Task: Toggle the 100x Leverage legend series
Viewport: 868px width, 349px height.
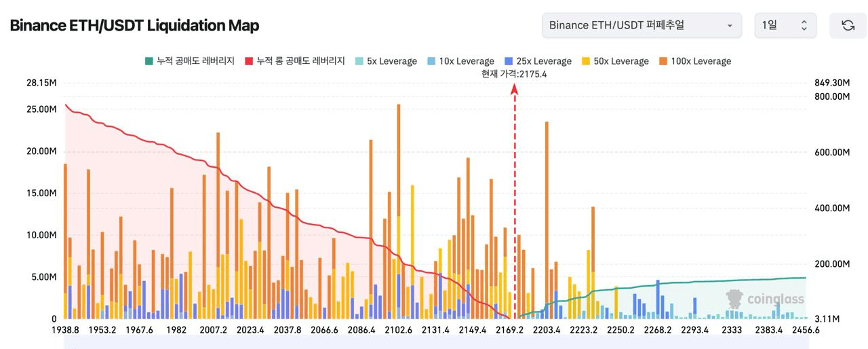Action: pyautogui.click(x=695, y=61)
